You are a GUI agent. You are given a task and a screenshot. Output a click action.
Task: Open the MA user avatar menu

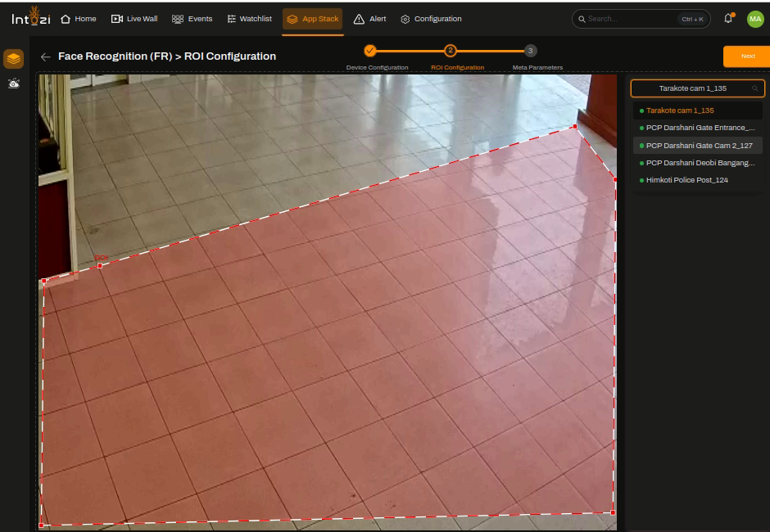[x=754, y=19]
